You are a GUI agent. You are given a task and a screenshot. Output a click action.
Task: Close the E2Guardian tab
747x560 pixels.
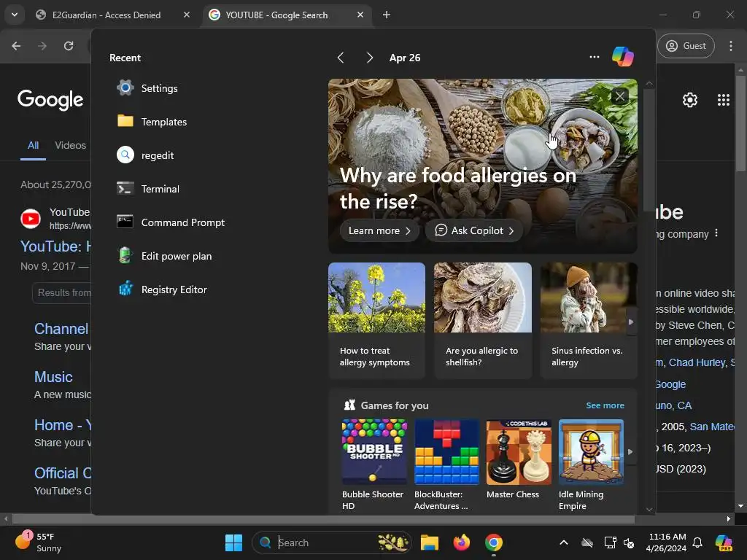(x=187, y=15)
